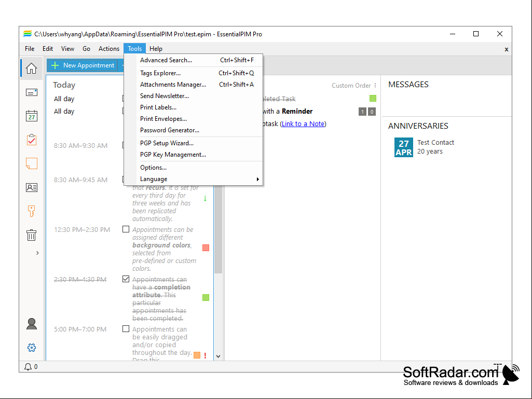
Task: Click the New Appointment button
Action: click(x=83, y=65)
